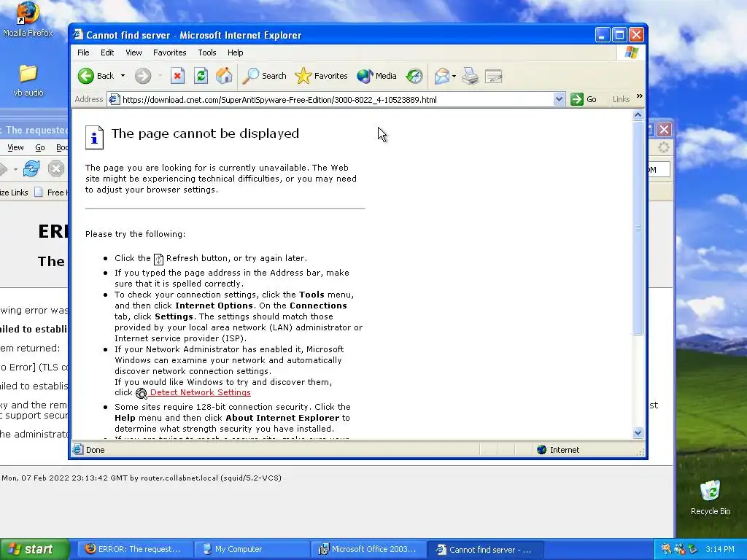Click scrollbar down arrow in IE

coord(638,433)
